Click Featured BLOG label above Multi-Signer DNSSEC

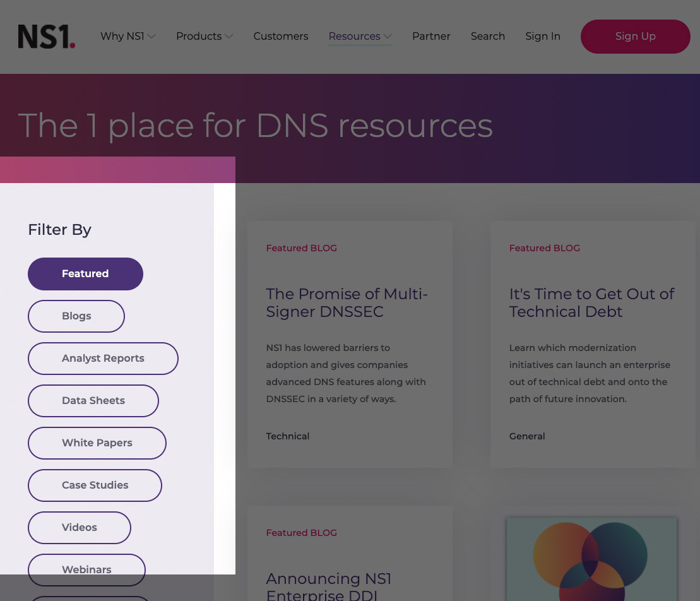[x=301, y=248]
